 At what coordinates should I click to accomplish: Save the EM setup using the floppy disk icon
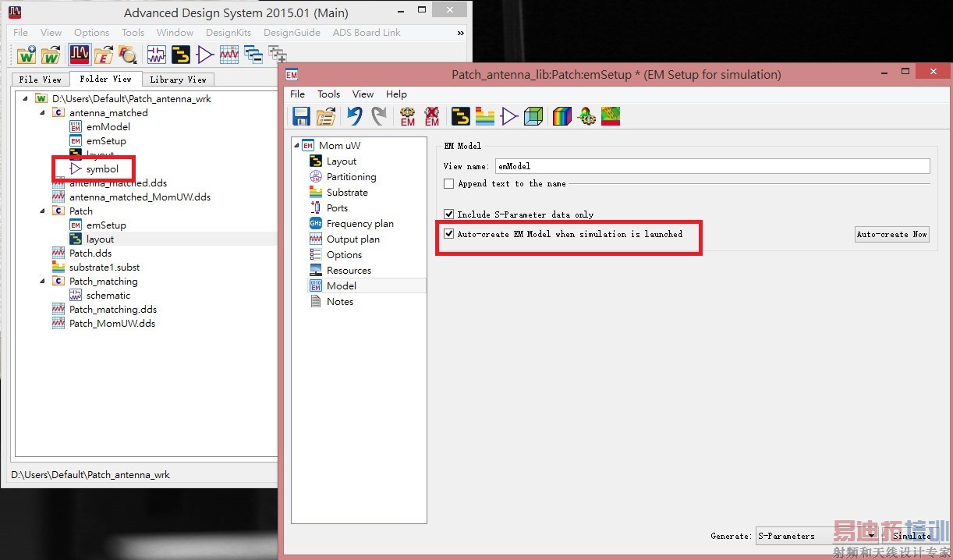tap(301, 116)
